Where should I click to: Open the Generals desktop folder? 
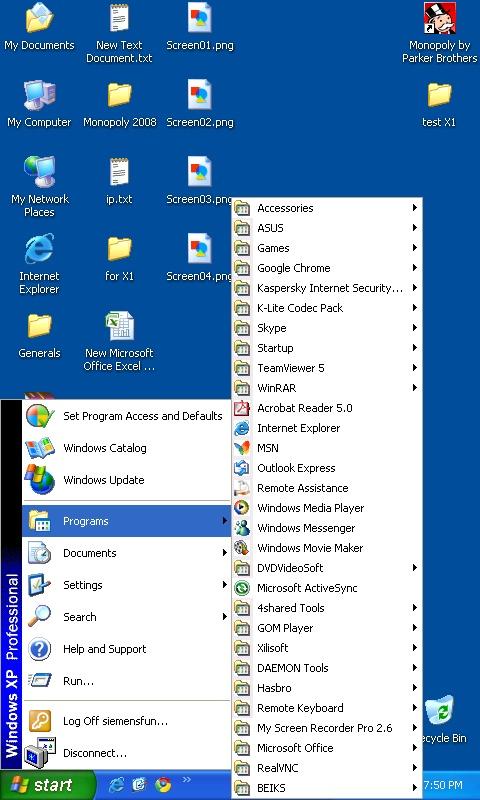pos(39,335)
